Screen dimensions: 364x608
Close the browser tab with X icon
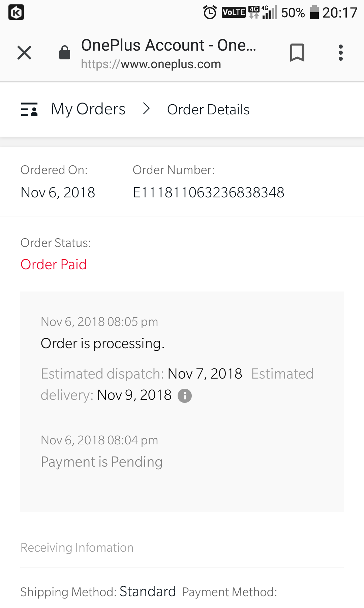pyautogui.click(x=24, y=53)
